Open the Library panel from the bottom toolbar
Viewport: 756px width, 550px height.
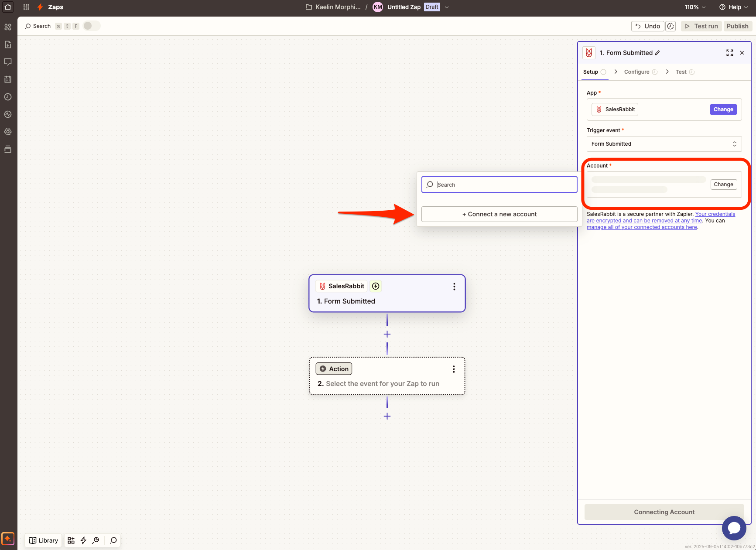pos(43,540)
